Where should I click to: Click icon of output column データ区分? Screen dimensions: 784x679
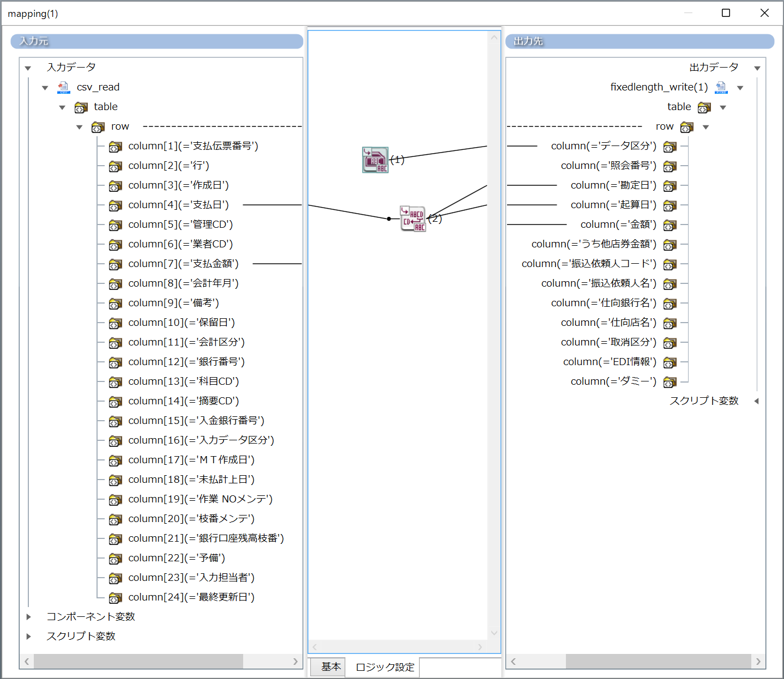point(670,147)
